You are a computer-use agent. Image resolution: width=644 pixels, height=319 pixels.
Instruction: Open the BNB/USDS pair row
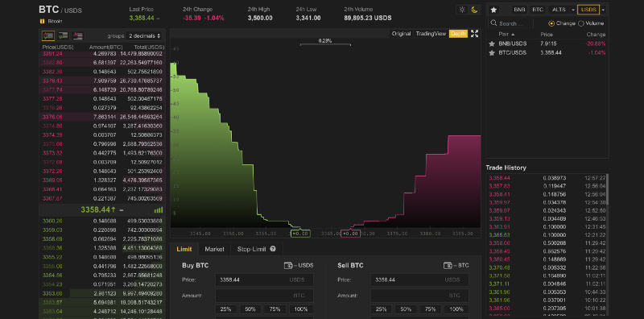click(547, 43)
